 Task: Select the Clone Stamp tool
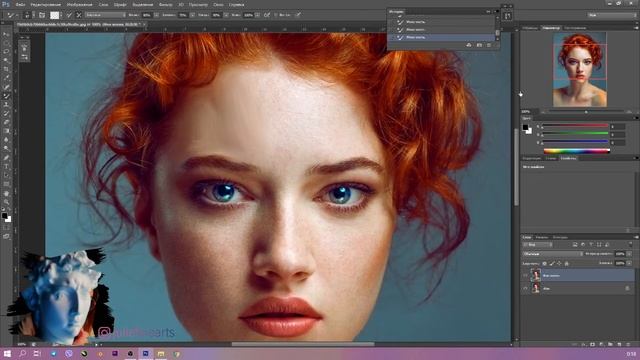(x=6, y=105)
